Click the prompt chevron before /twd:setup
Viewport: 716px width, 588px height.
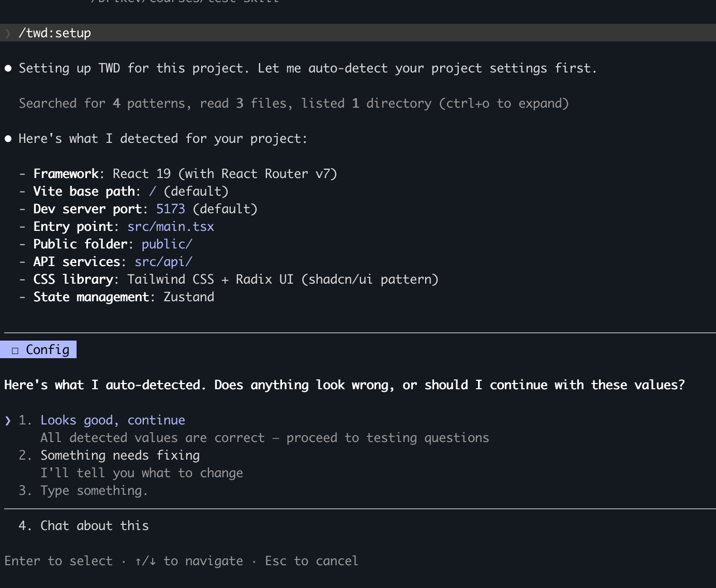[8, 34]
